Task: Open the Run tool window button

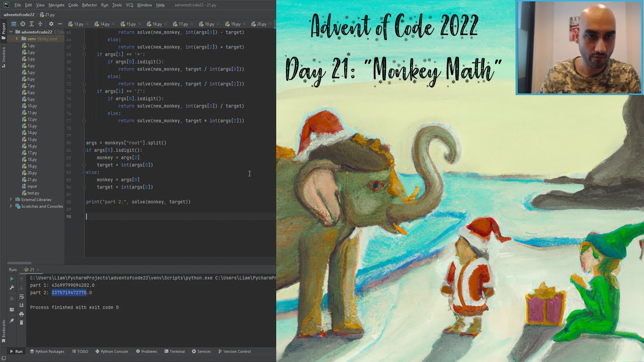Action: (16, 351)
